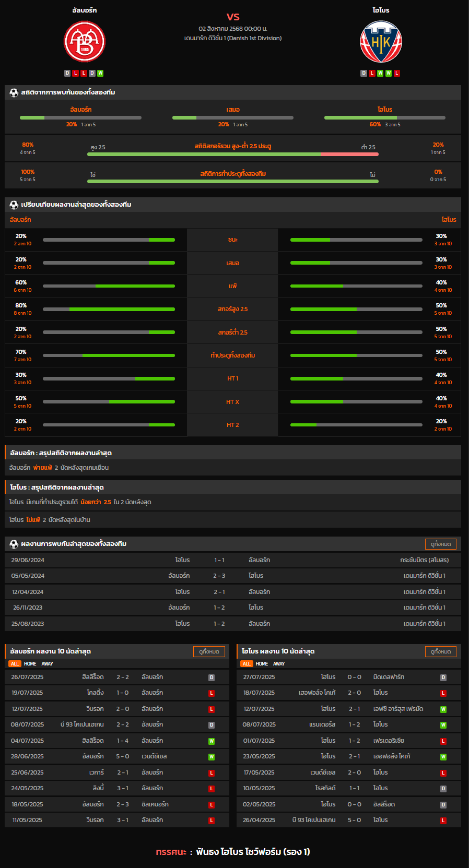Viewport: 469px width, 868px height.
Task: Click the 'HT X' comparison row label
Action: coord(233,402)
